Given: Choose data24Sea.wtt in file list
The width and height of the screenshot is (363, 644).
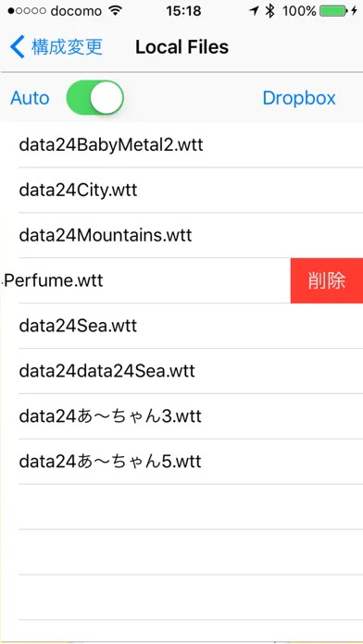Looking at the screenshot, I should [181, 326].
